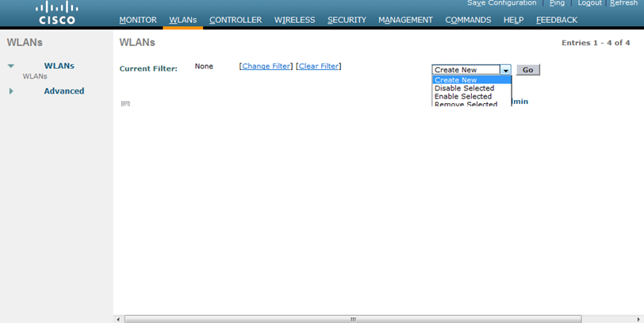Choose Enable Selected from the dropdown list
644x323 pixels.
463,96
